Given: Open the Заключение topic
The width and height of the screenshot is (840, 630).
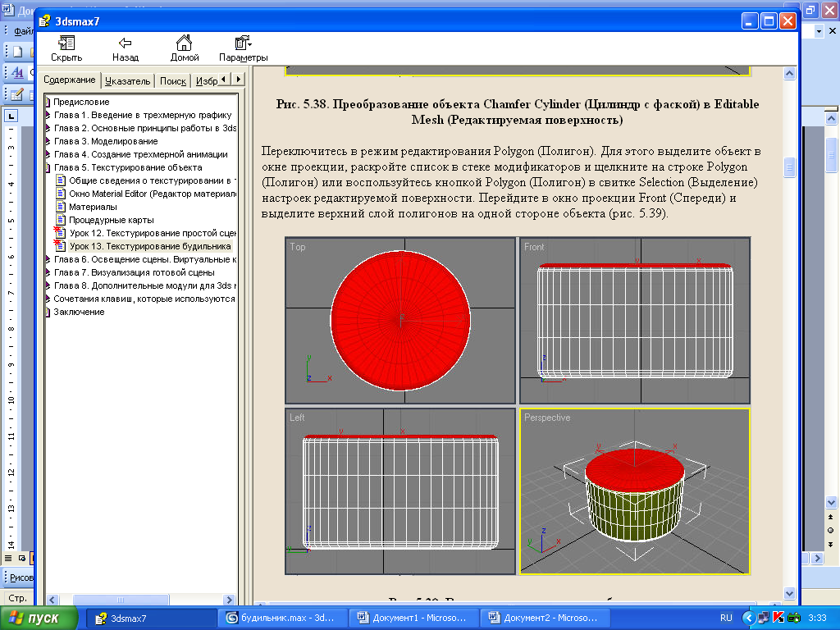Looking at the screenshot, I should click(79, 312).
